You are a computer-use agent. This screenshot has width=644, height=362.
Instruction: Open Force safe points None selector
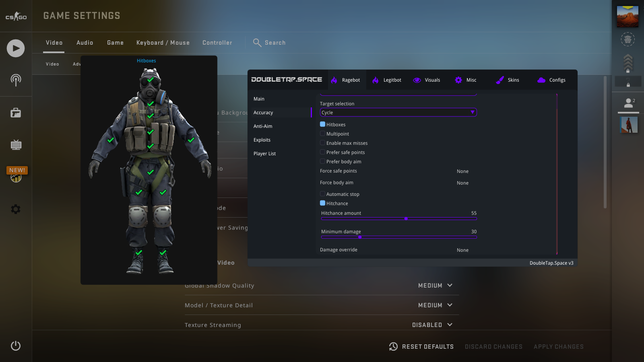(462, 171)
